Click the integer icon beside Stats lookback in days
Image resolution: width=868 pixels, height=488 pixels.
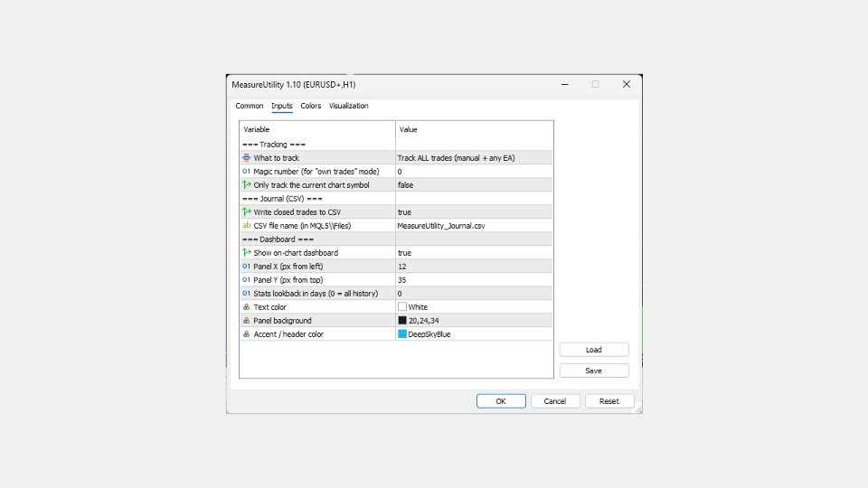coord(246,293)
